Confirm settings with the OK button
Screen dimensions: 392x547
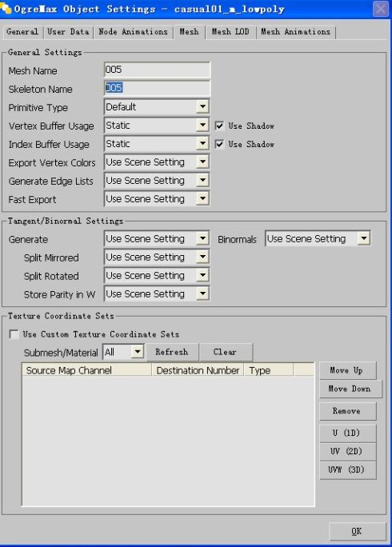(x=357, y=531)
